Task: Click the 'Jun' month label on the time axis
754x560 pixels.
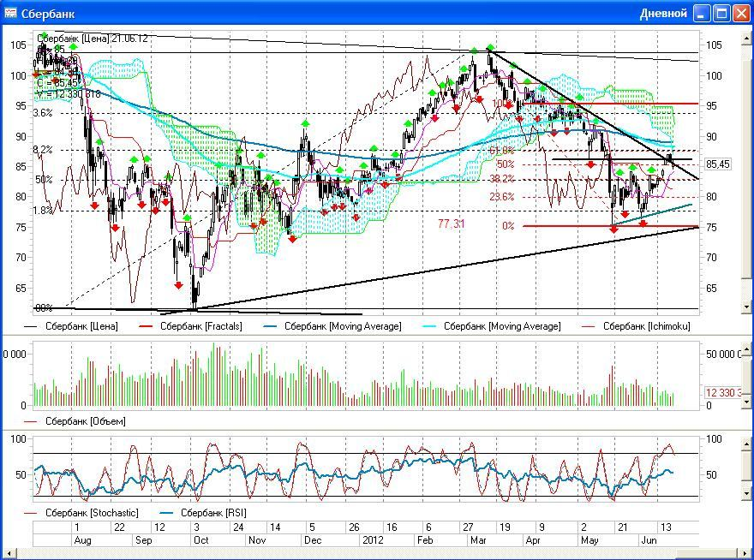Action: coord(649,539)
